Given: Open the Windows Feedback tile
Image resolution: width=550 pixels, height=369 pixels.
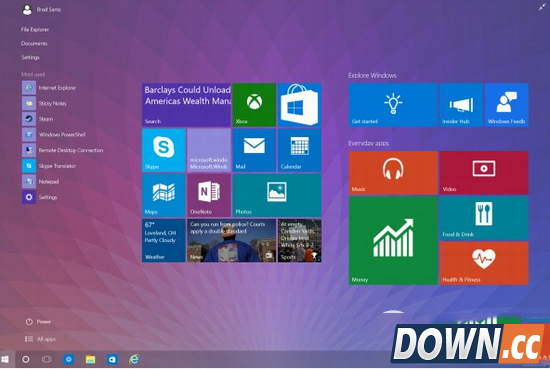Looking at the screenshot, I should (507, 105).
